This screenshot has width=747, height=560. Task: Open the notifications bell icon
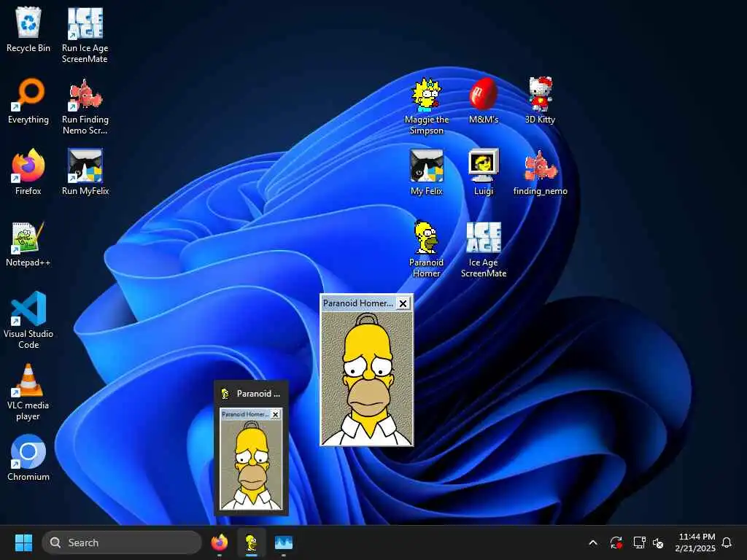[727, 542]
